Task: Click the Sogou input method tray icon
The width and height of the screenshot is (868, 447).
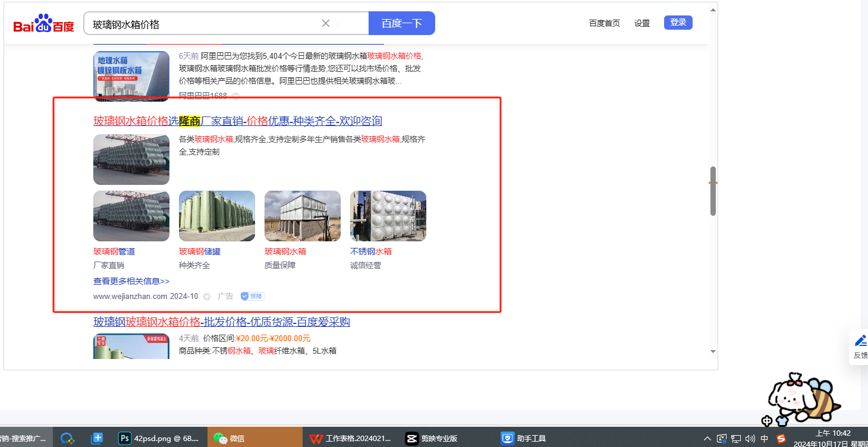Action: tap(781, 439)
